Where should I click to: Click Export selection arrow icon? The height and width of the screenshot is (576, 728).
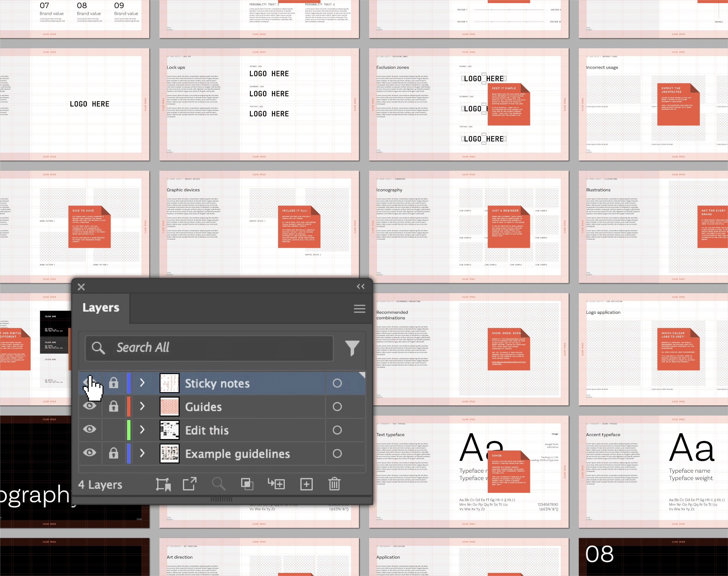[190, 484]
